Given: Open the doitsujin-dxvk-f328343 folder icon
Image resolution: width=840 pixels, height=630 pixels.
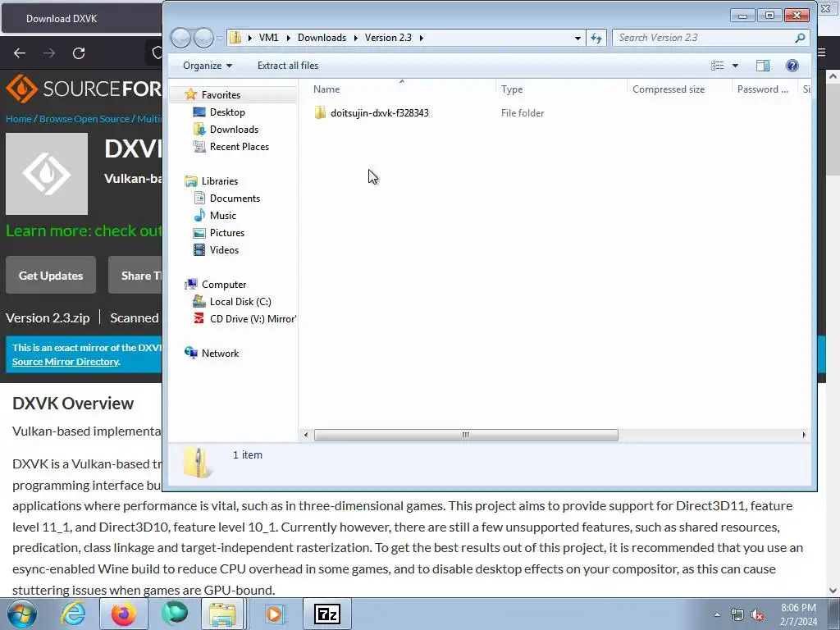Looking at the screenshot, I should click(320, 112).
